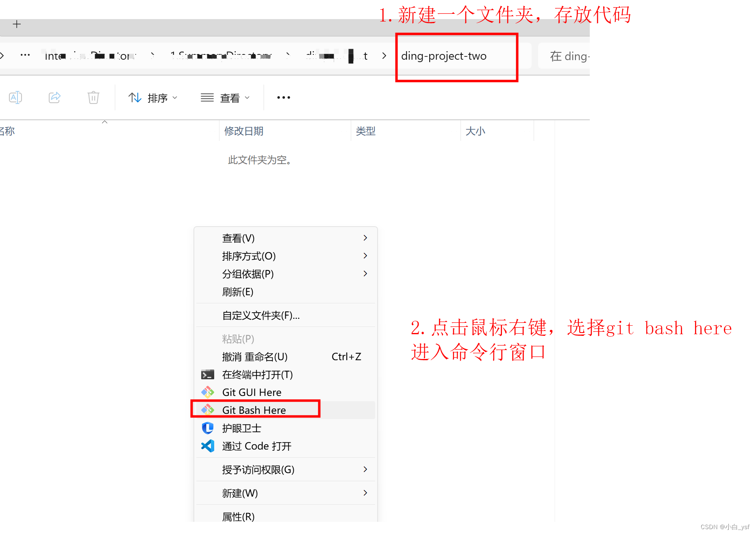Image resolution: width=756 pixels, height=534 pixels.
Task: Open the 排序 sort dropdown
Action: coord(153,98)
